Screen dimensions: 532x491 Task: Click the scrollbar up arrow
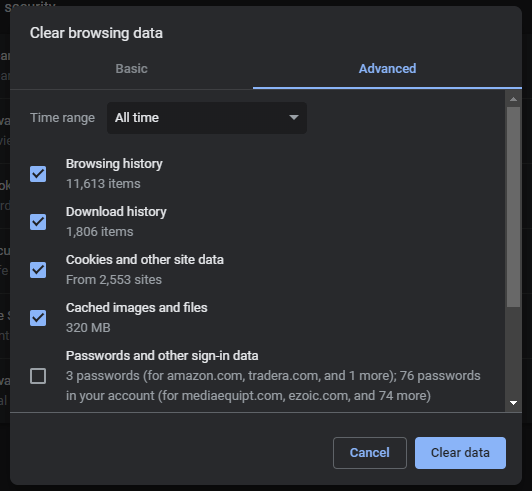click(x=513, y=99)
